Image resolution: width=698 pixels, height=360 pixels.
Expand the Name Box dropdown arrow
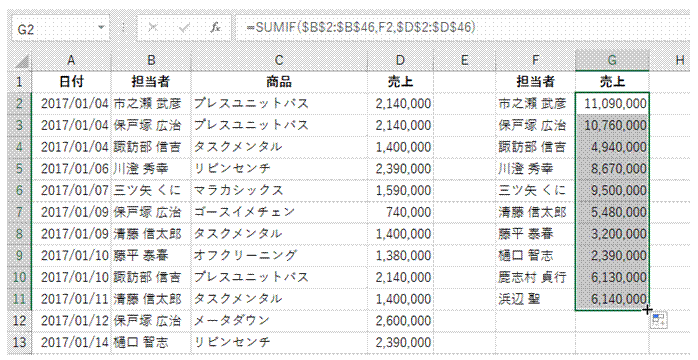tap(101, 28)
